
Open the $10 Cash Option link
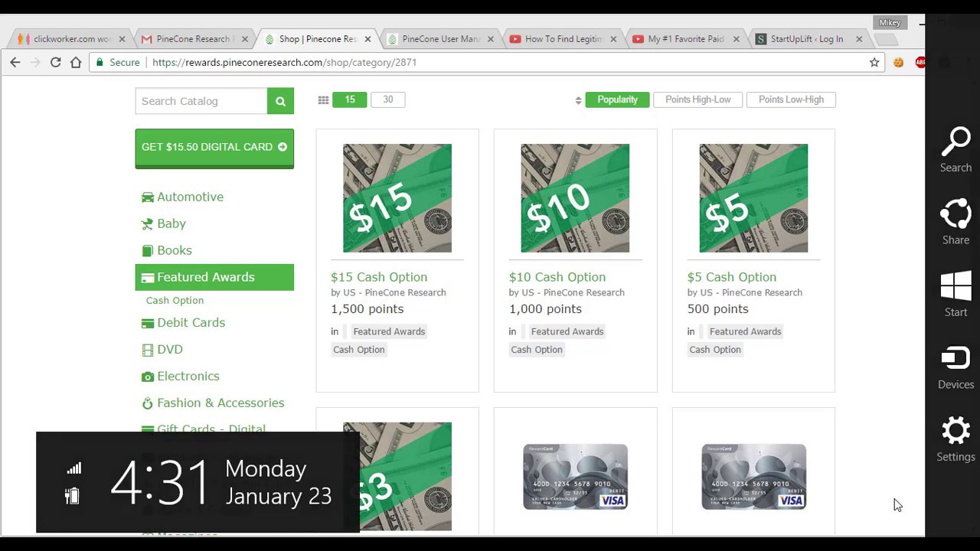[x=557, y=277]
